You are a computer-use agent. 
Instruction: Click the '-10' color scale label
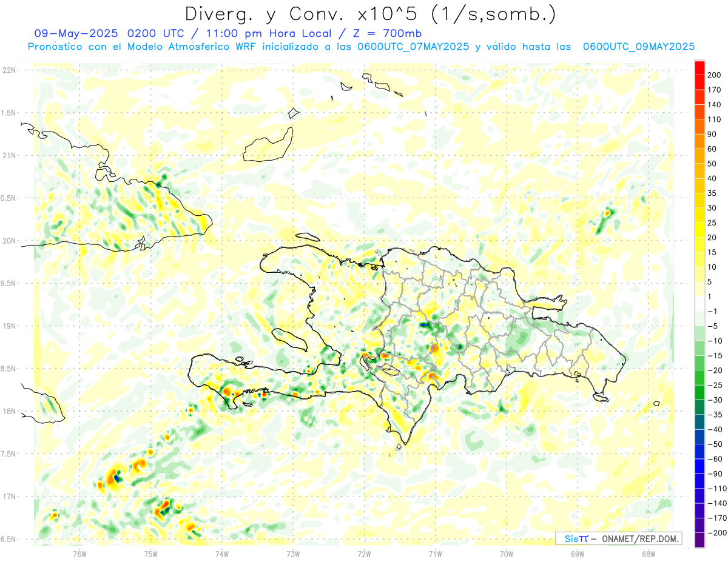point(715,341)
